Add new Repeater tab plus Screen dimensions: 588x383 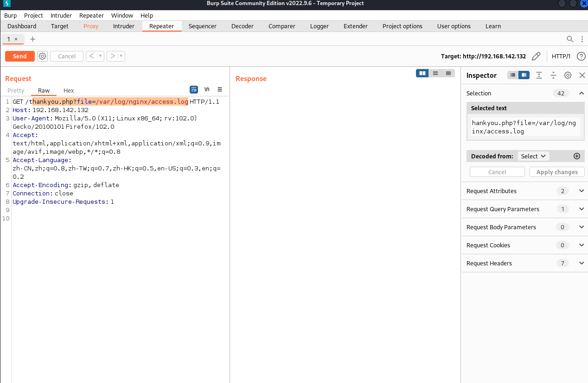click(x=32, y=39)
